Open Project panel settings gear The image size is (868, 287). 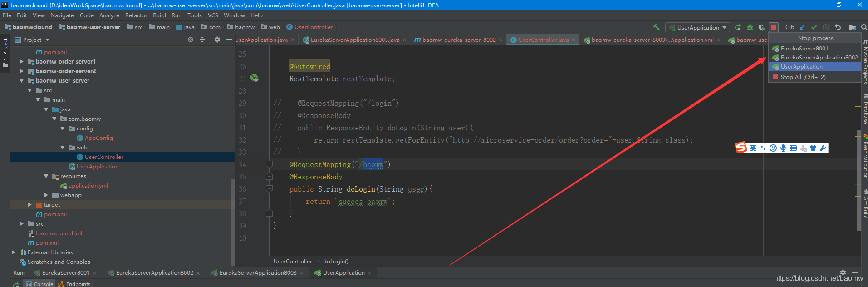pos(217,40)
